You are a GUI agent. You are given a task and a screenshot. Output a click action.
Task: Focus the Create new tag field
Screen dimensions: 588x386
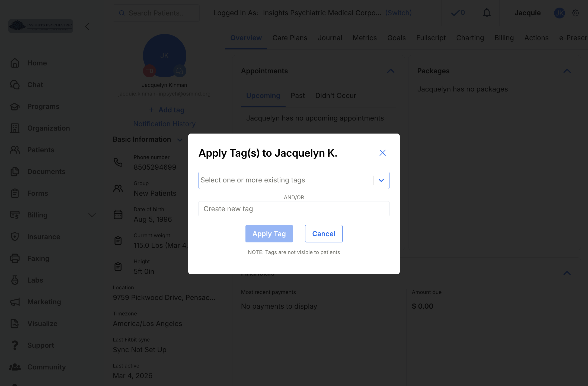coord(294,209)
